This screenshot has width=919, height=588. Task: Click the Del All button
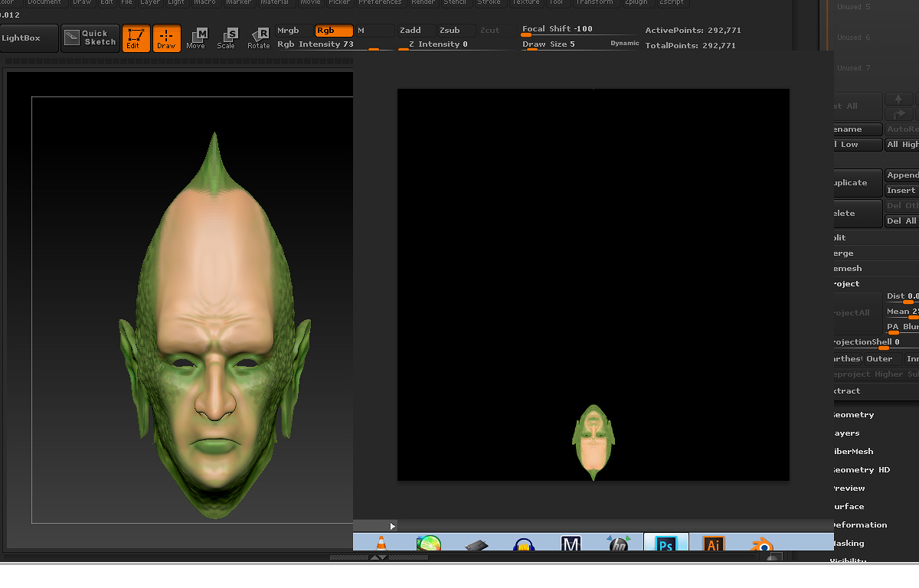902,221
